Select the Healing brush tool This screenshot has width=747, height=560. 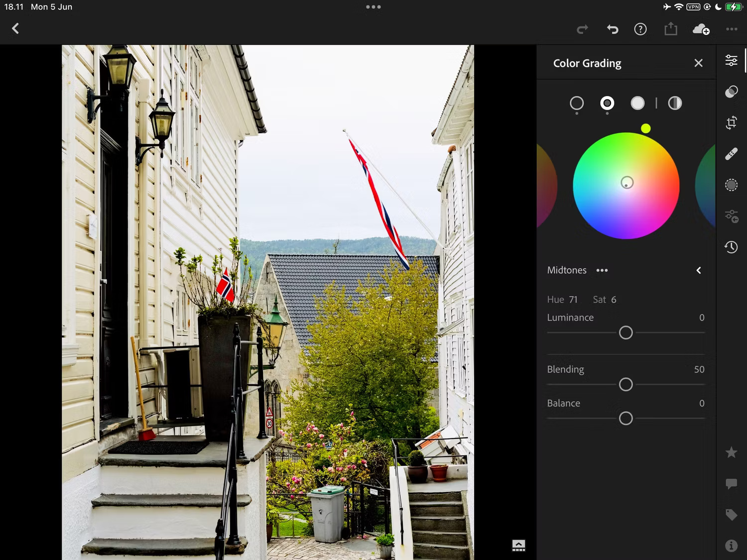(731, 154)
